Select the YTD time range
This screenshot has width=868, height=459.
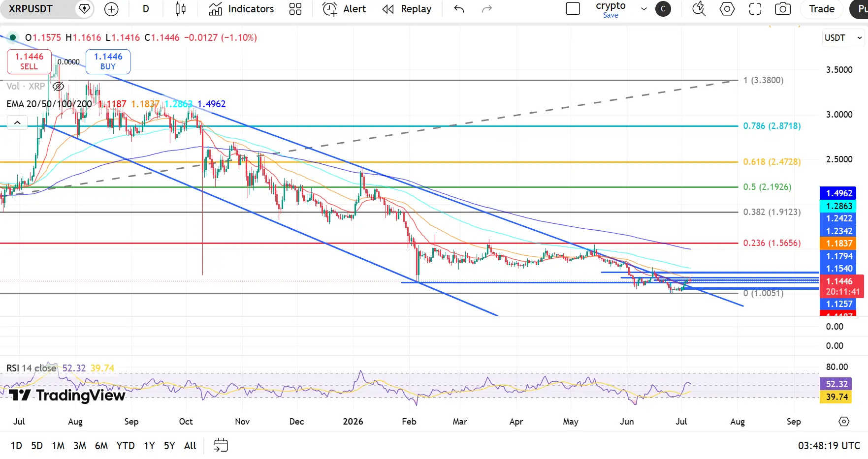tap(126, 446)
